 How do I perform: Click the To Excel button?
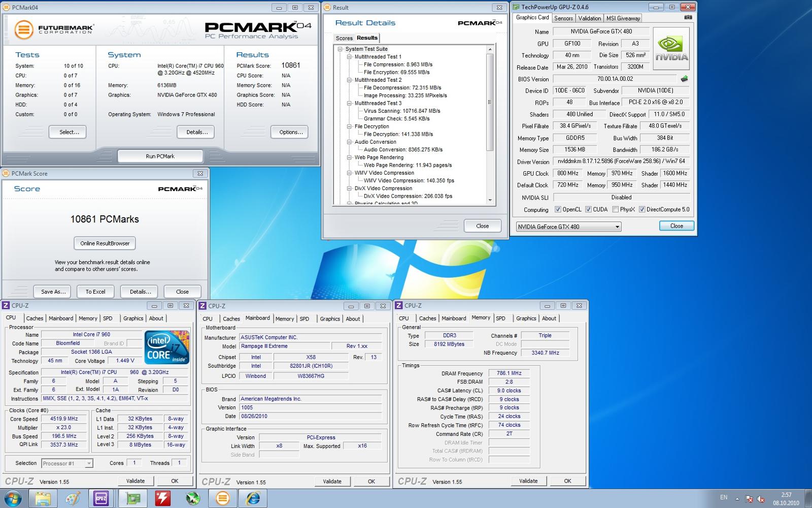[95, 292]
